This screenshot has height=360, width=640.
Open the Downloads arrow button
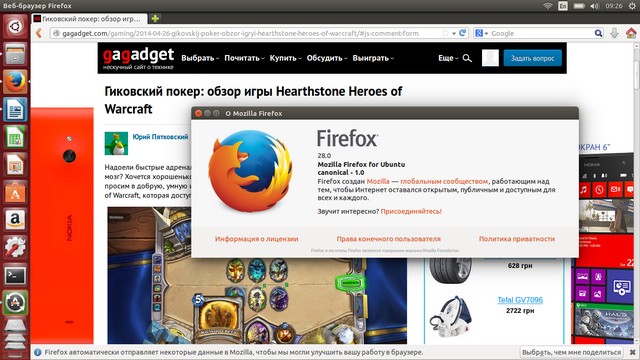pos(614,33)
